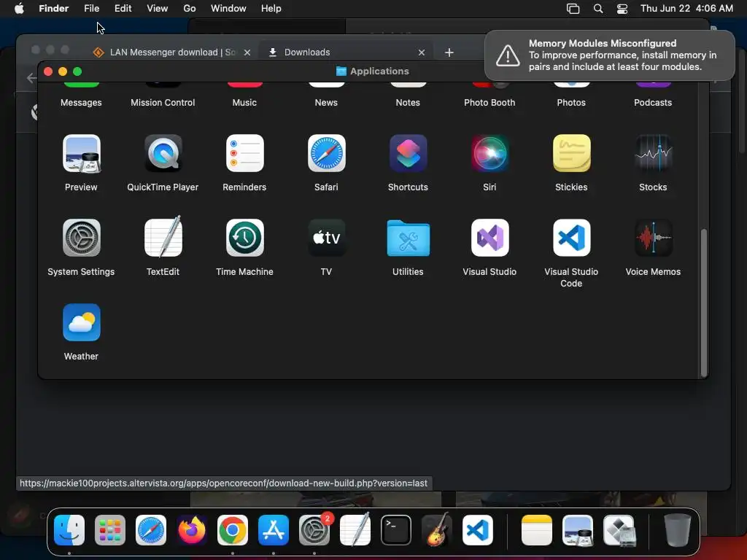Click System Settings Dock icon with badge
This screenshot has width=747, height=560.
[314, 530]
